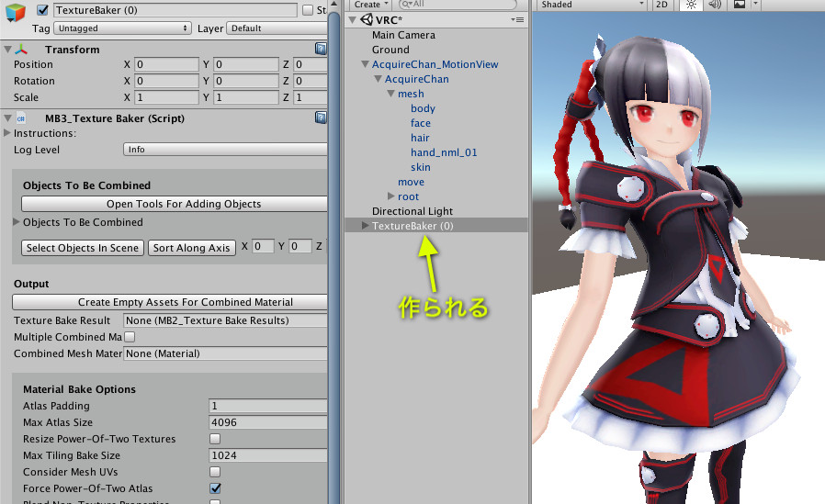Toggle scene audio speaker icon
Screen dimensions: 825x504
tap(714, 5)
